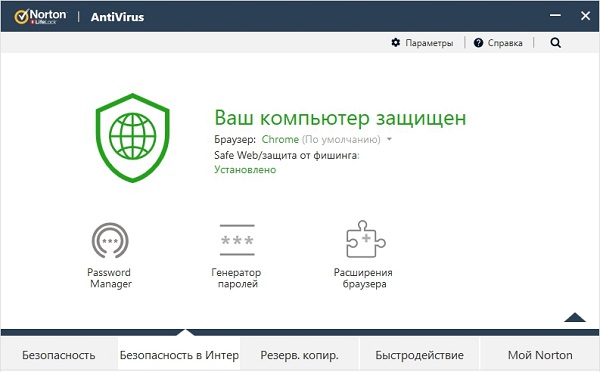
Task: Click the green Установлено status text
Action: [x=245, y=170]
